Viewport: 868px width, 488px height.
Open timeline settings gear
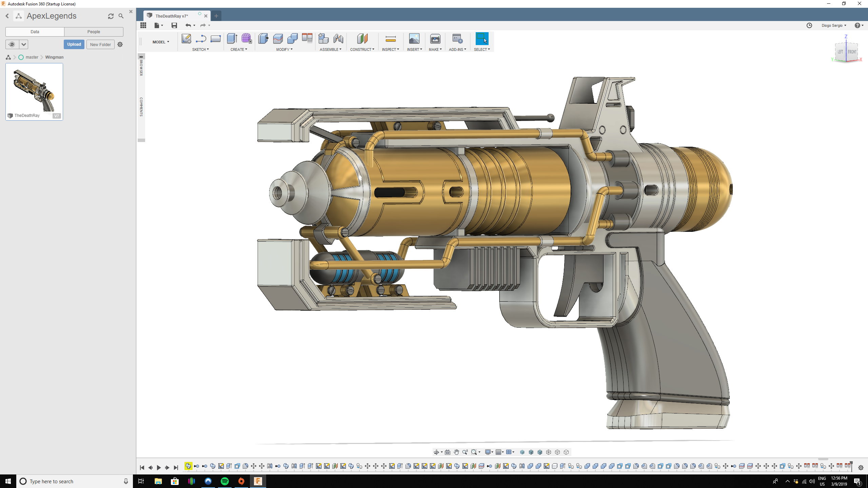(861, 468)
